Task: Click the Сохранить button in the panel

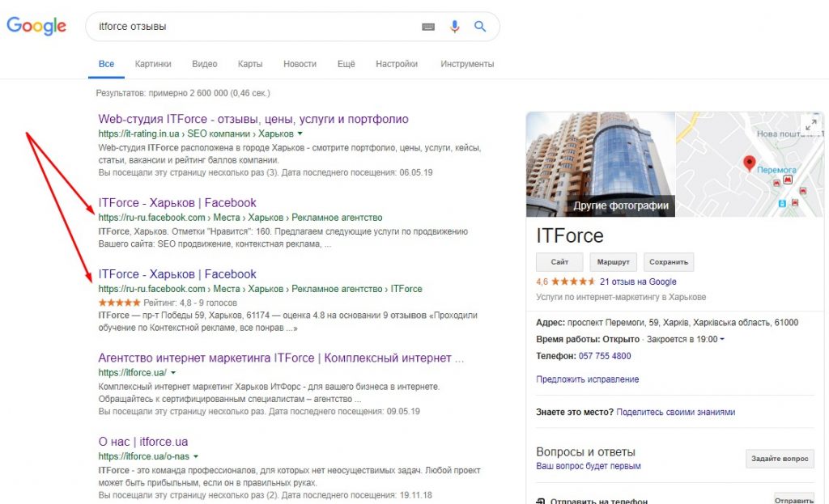Action: pyautogui.click(x=669, y=261)
